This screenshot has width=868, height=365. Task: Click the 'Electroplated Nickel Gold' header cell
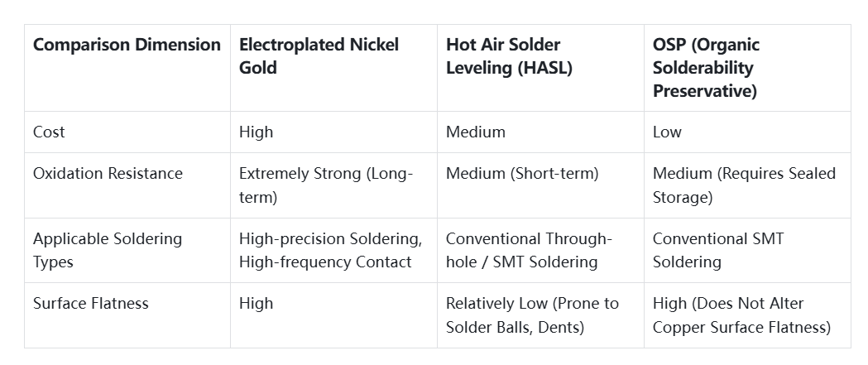pos(319,55)
